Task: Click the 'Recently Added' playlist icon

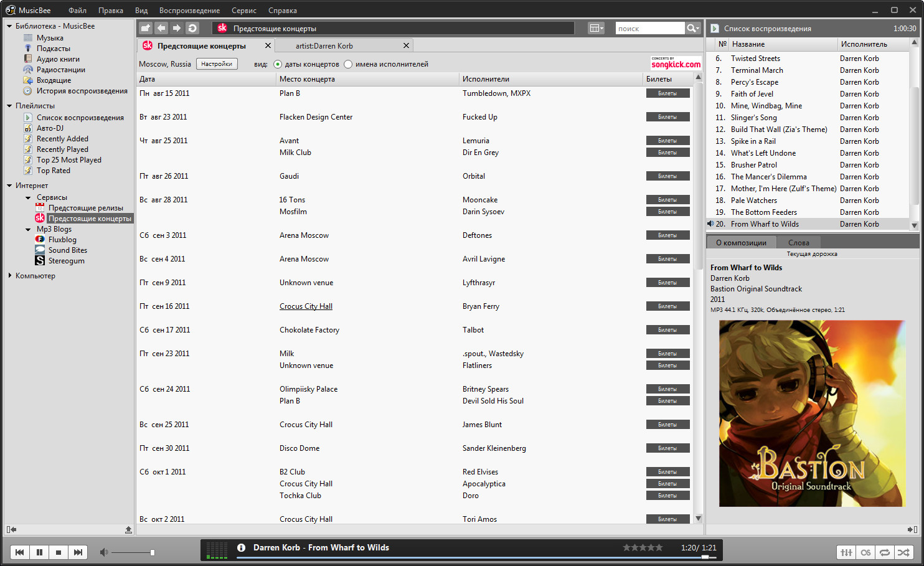Action: tap(28, 139)
